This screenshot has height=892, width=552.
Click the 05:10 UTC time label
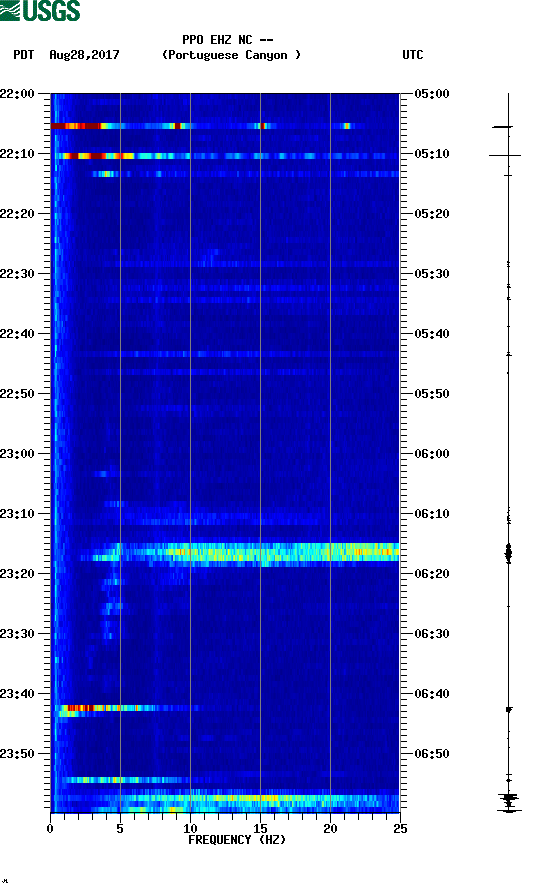point(432,154)
